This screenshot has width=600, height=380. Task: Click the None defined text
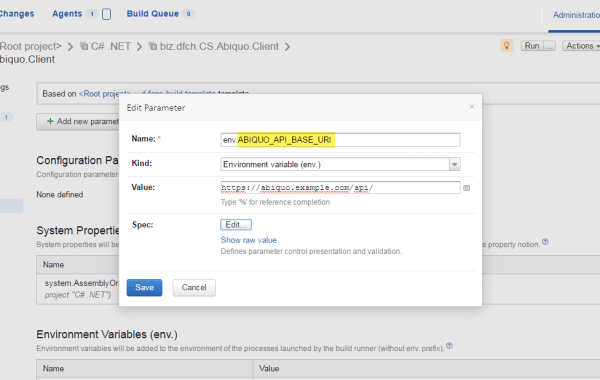coord(60,194)
